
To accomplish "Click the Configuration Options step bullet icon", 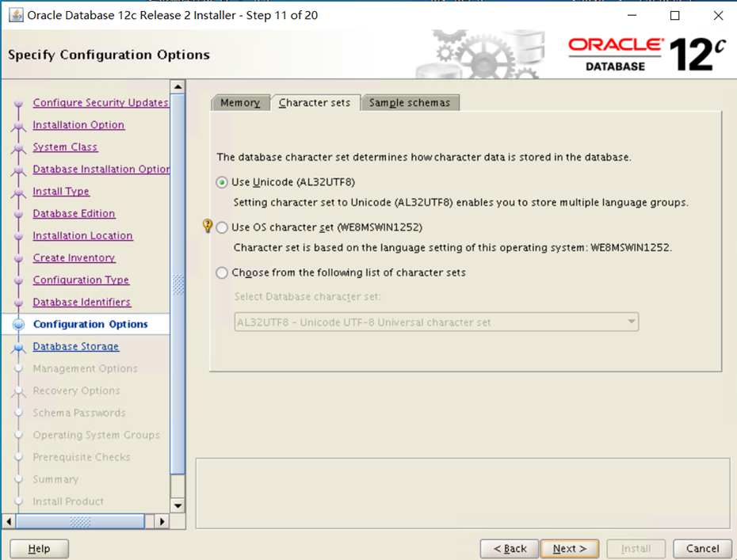I will click(x=18, y=325).
